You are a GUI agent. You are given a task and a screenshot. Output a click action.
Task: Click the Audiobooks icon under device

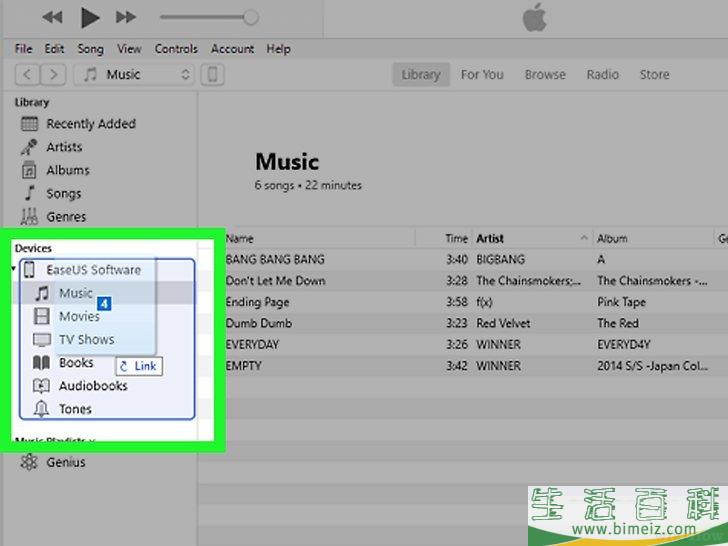click(41, 386)
